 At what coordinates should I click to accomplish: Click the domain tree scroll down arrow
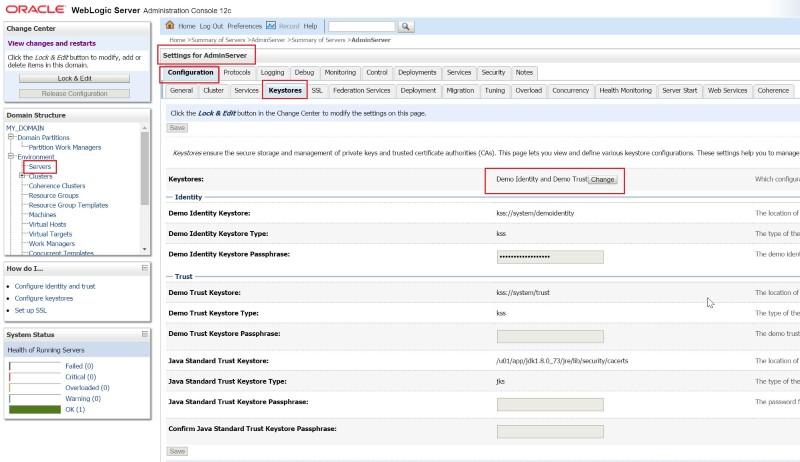[144, 249]
